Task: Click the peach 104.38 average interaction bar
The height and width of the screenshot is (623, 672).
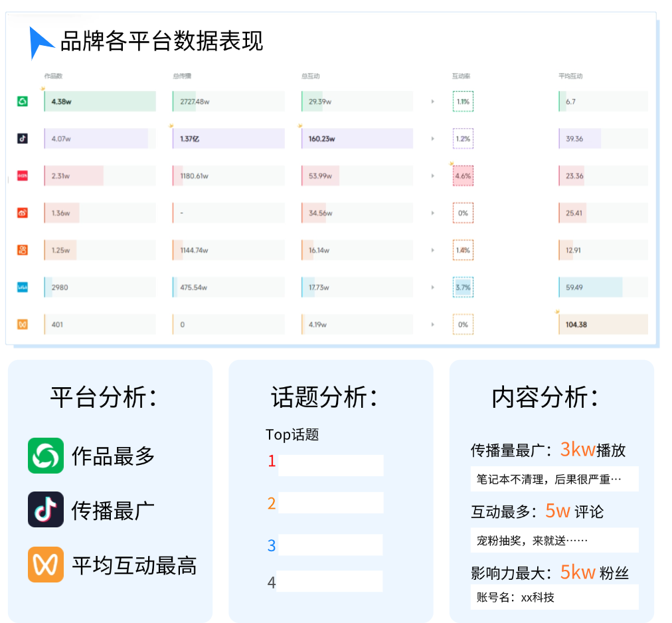Action: (x=603, y=325)
